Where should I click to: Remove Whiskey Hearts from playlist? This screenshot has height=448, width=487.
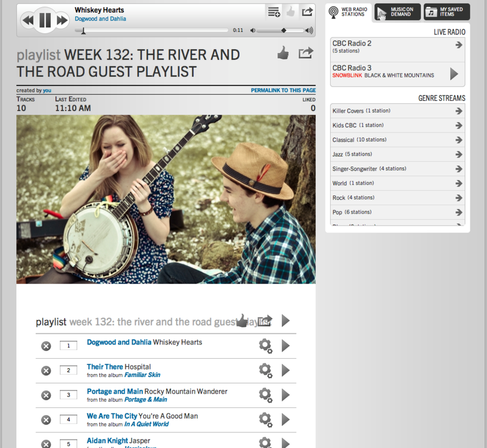46,346
